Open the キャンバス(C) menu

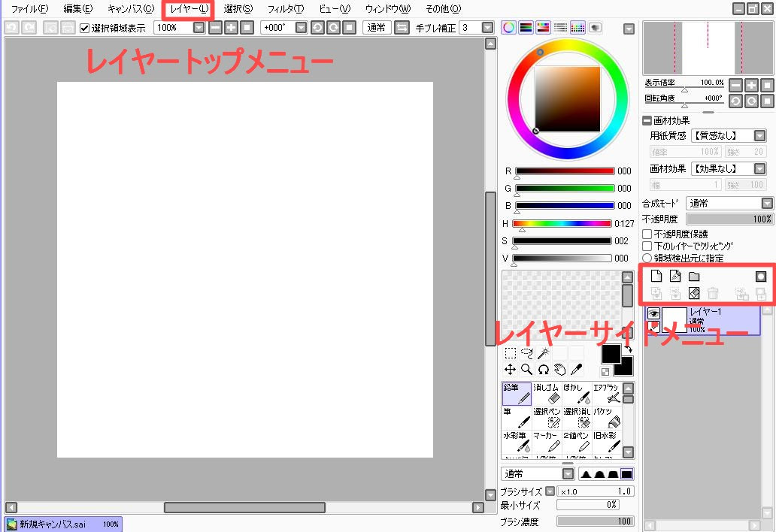(131, 8)
